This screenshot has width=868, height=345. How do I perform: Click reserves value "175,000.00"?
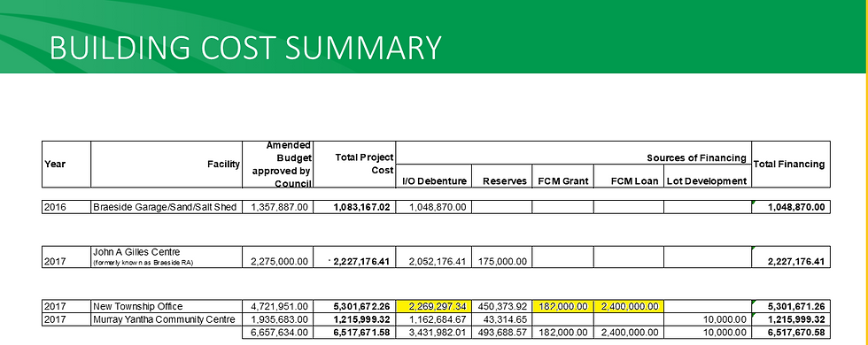(x=504, y=262)
